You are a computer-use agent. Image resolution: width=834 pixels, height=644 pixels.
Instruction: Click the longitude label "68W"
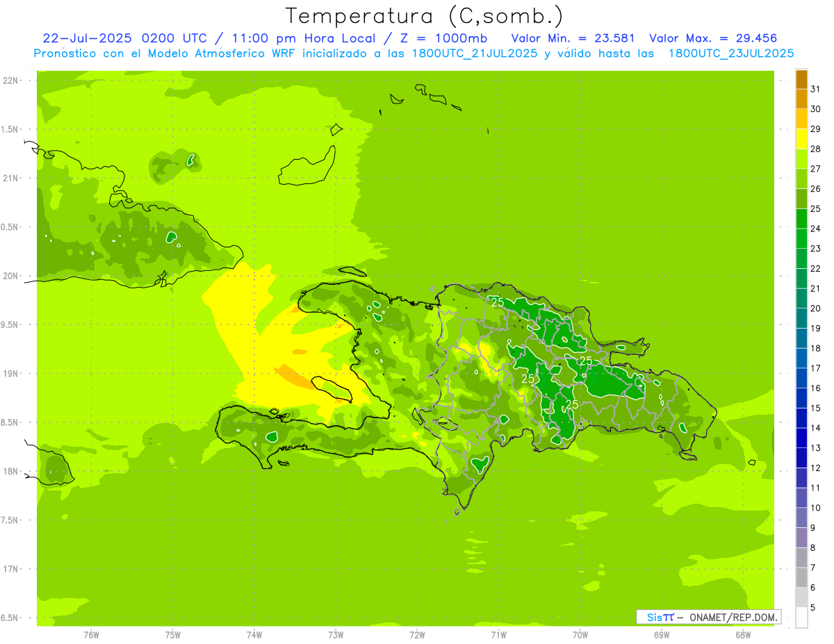tap(743, 635)
